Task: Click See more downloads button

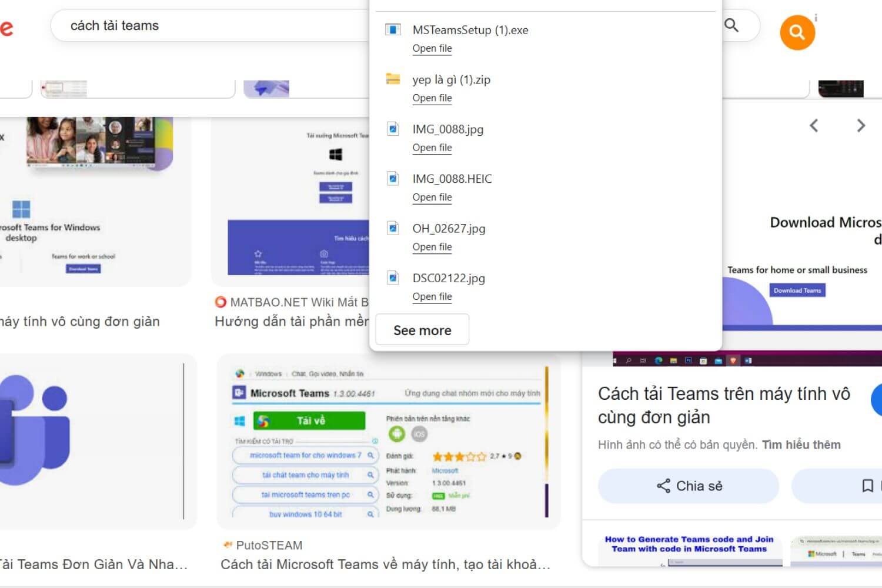Action: pyautogui.click(x=422, y=330)
